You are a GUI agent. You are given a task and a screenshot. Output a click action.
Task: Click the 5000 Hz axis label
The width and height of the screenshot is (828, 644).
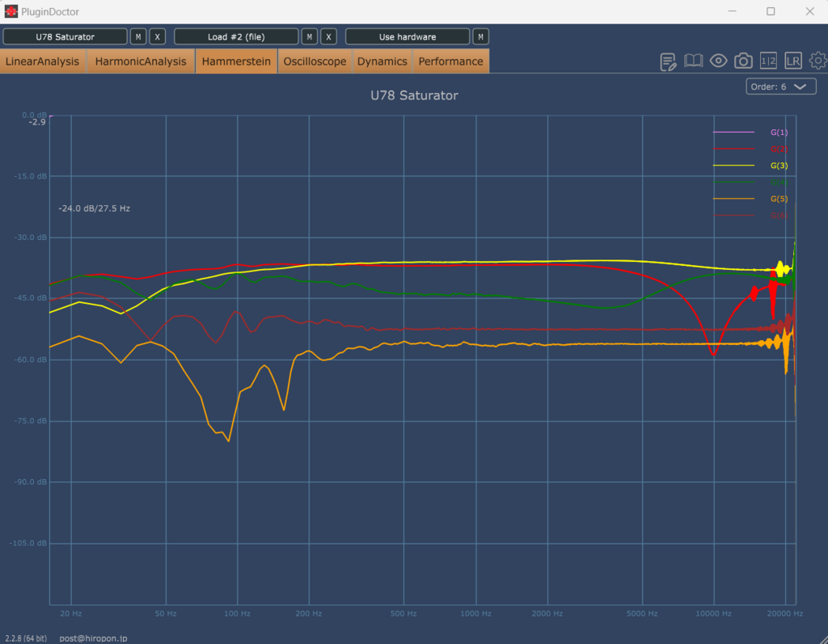(x=642, y=613)
